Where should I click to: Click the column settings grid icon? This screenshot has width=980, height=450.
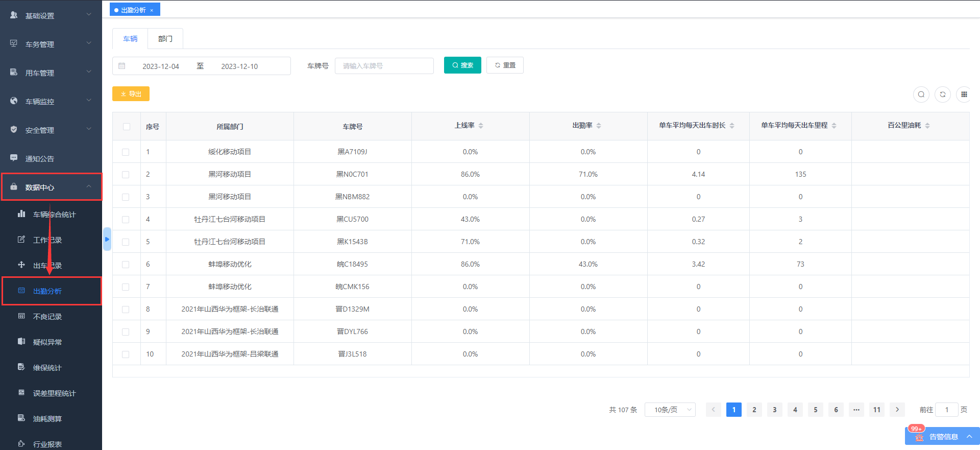(x=964, y=94)
